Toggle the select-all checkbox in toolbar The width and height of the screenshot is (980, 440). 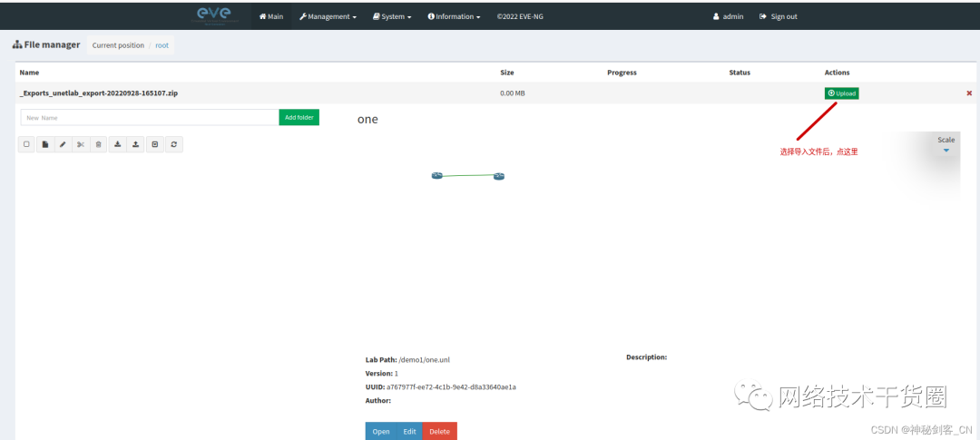(27, 144)
